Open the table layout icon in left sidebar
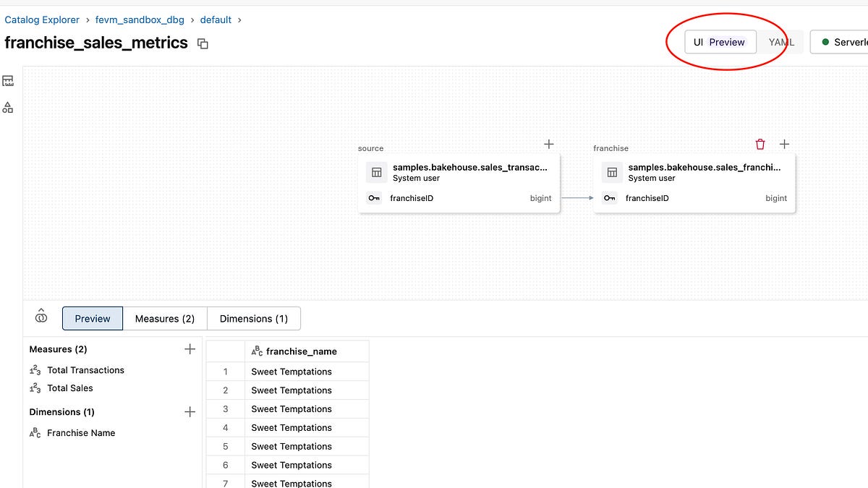Screen dimensions: 868x488 coord(8,80)
